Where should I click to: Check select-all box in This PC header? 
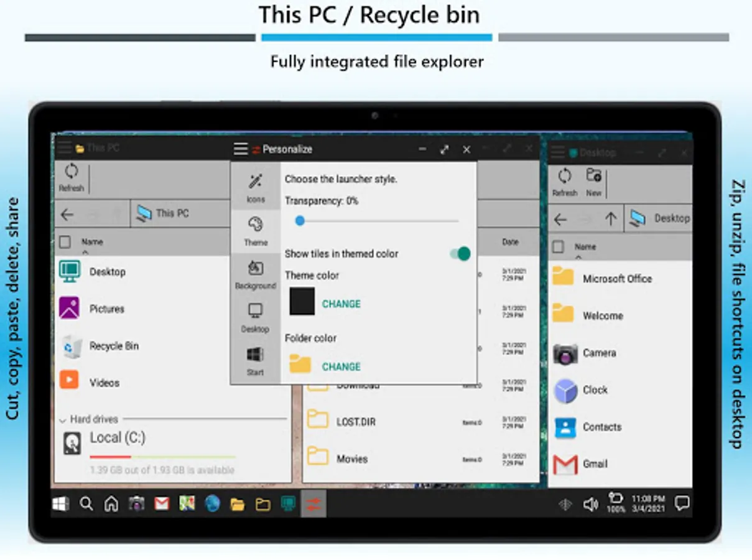[x=65, y=242]
